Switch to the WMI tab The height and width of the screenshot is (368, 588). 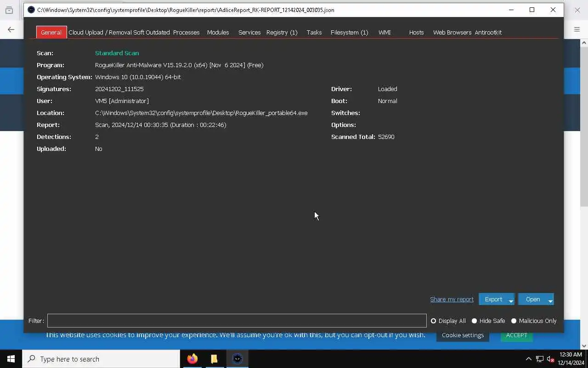(x=384, y=32)
